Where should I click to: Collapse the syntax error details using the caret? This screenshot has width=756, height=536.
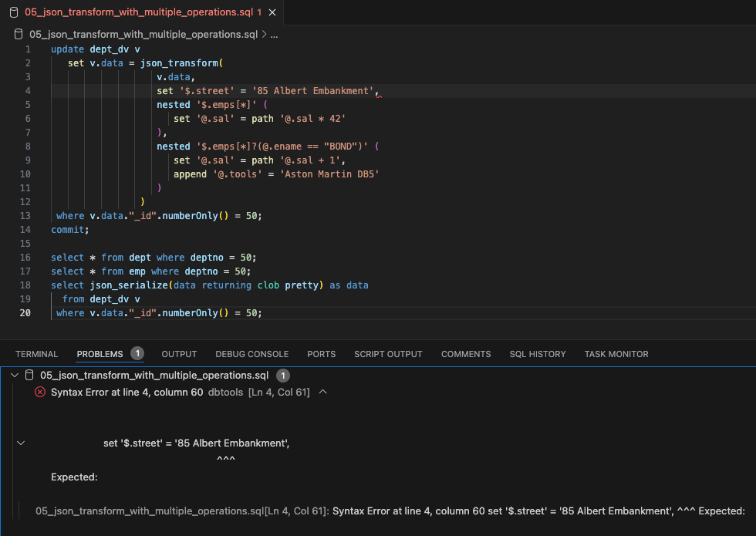(x=323, y=392)
